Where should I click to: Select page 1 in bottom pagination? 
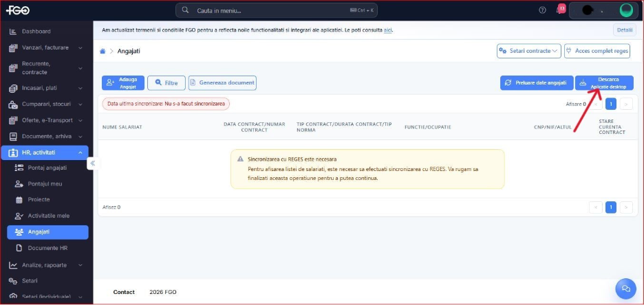(611, 207)
